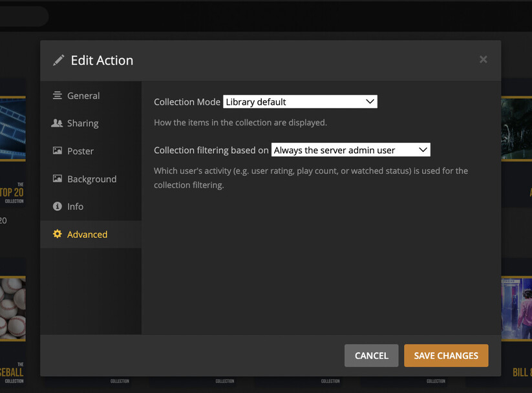The image size is (532, 393).
Task: Open Collection filtering based on dropdown
Action: pos(350,150)
